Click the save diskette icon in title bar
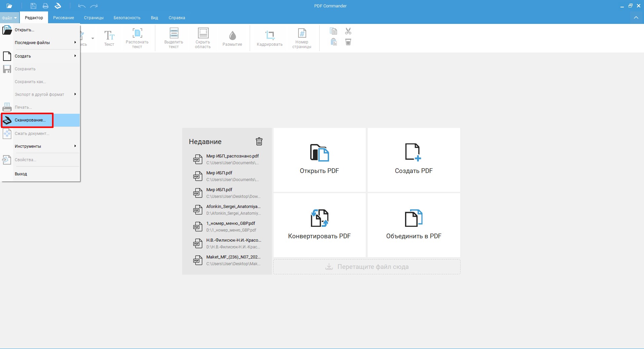This screenshot has height=349, width=644. tap(33, 6)
